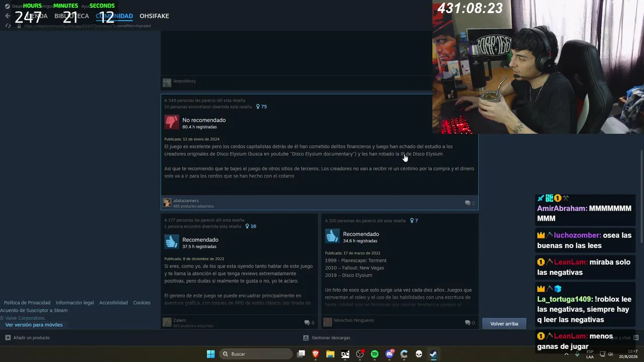Open volume control in the system tray
The image size is (644, 362).
pos(610,354)
